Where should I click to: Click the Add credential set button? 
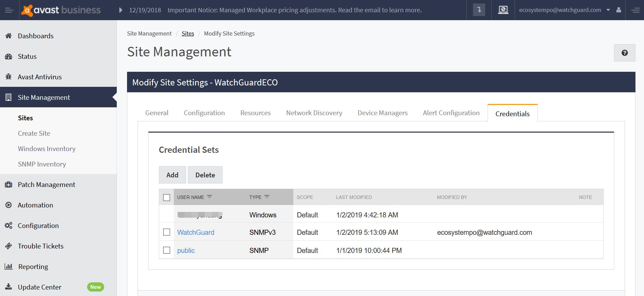(172, 175)
